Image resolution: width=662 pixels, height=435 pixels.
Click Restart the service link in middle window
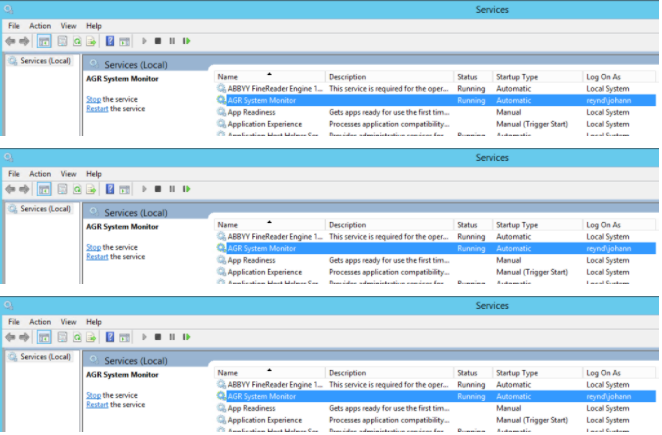pyautogui.click(x=97, y=256)
